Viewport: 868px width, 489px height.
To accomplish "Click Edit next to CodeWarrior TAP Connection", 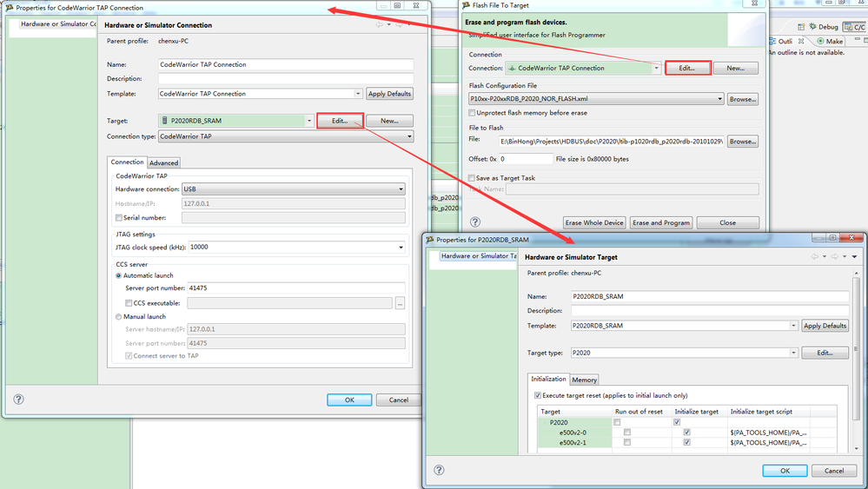I will (687, 68).
